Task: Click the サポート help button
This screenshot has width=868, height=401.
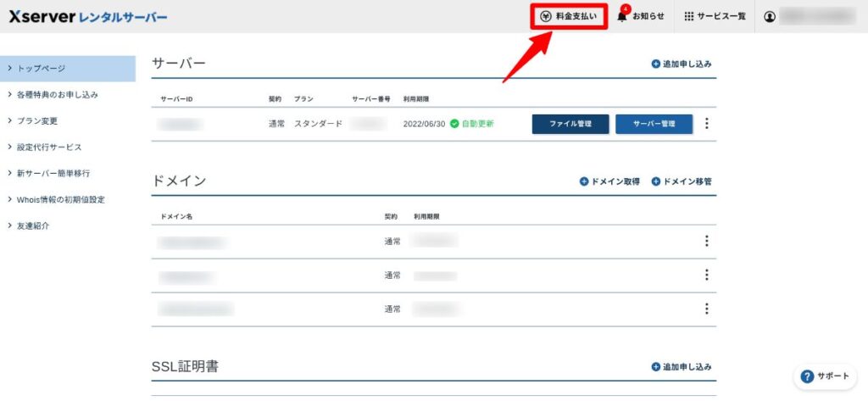Action: [x=826, y=376]
